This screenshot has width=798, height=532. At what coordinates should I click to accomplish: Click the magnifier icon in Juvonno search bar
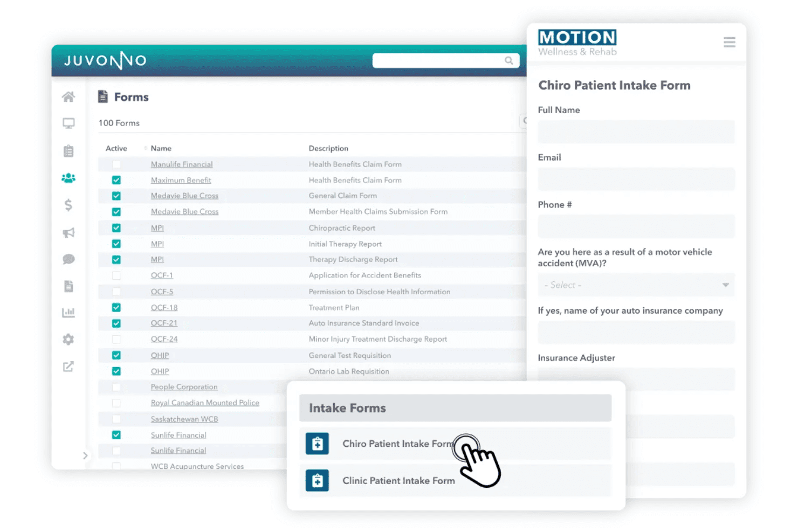point(509,60)
